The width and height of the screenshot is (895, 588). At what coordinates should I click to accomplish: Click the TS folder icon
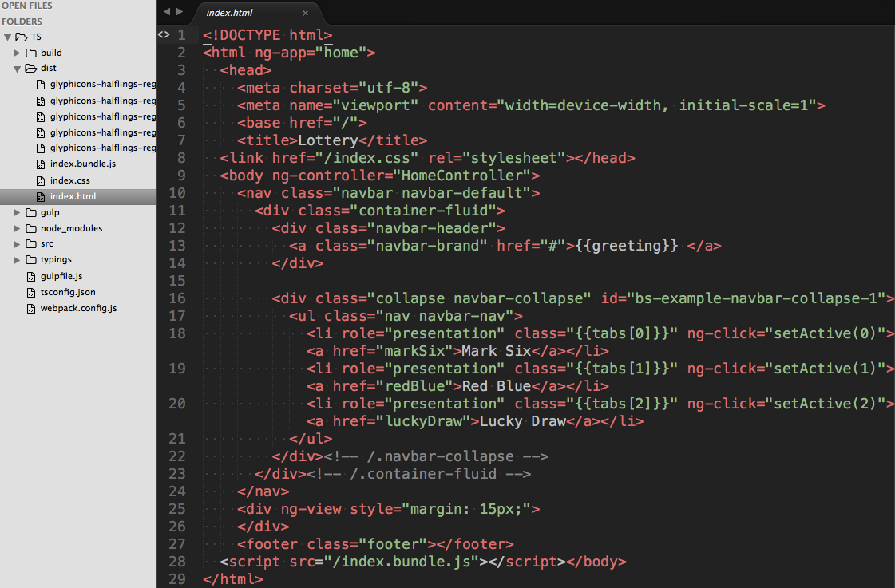[21, 37]
